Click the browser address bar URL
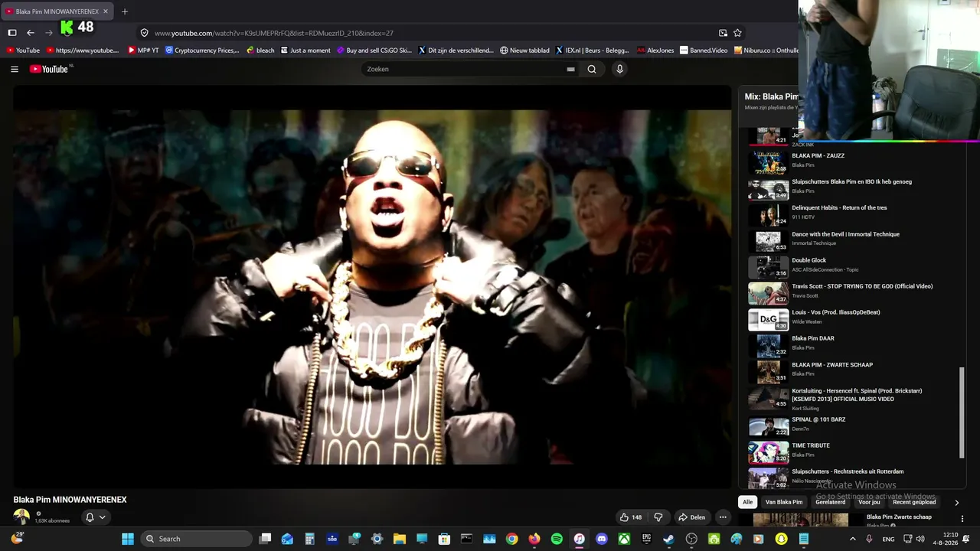Image resolution: width=980 pixels, height=551 pixels. (x=274, y=33)
